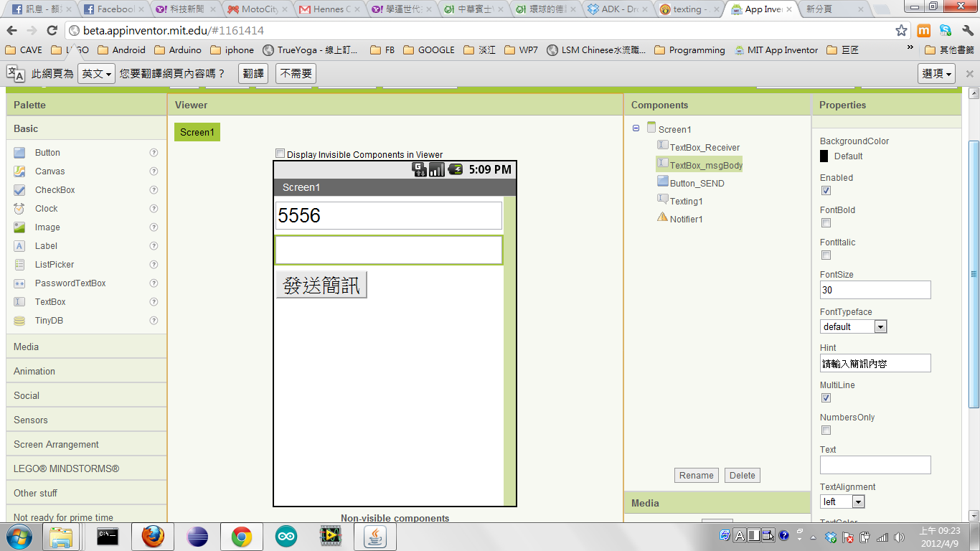The width and height of the screenshot is (980, 551).
Task: Choose the PasswordTextBox palette icon
Action: (x=19, y=283)
